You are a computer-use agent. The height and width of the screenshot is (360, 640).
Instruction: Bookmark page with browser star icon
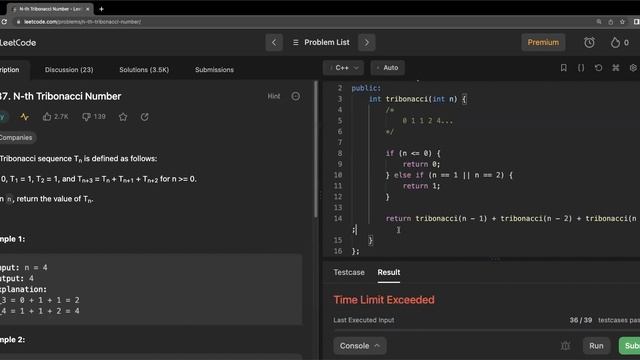[x=622, y=22]
